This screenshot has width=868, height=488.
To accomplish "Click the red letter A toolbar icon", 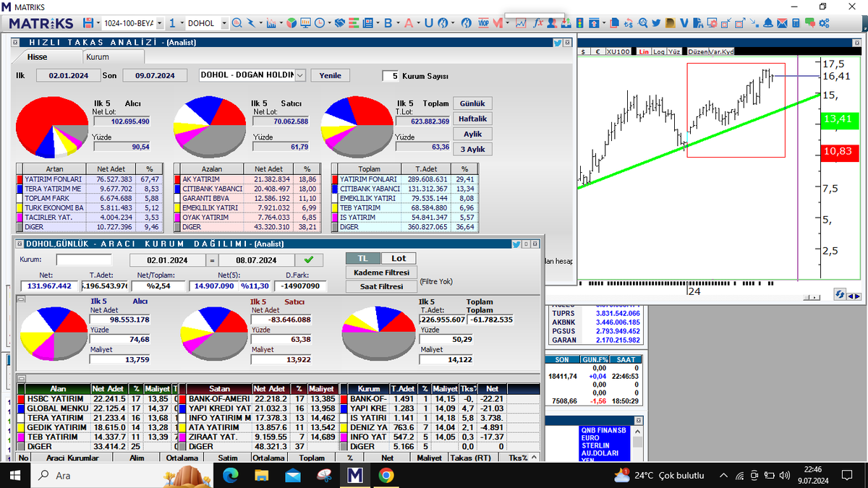I will click(408, 23).
